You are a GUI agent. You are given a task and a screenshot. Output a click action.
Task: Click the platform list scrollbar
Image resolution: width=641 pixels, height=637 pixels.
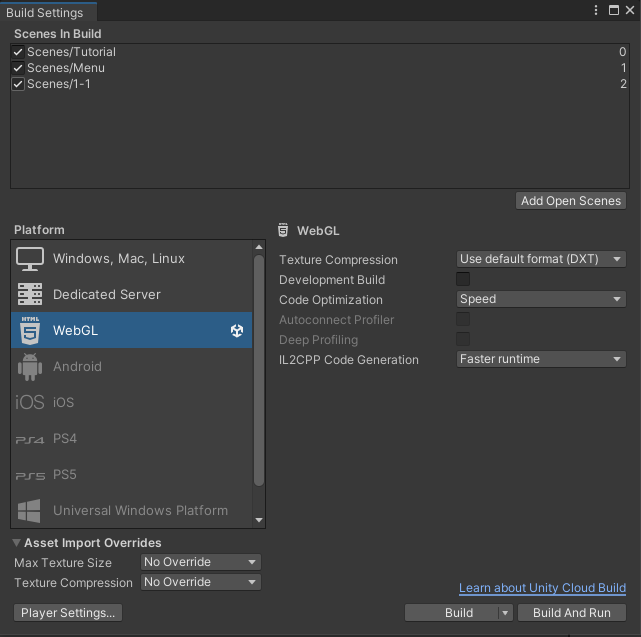click(259, 370)
